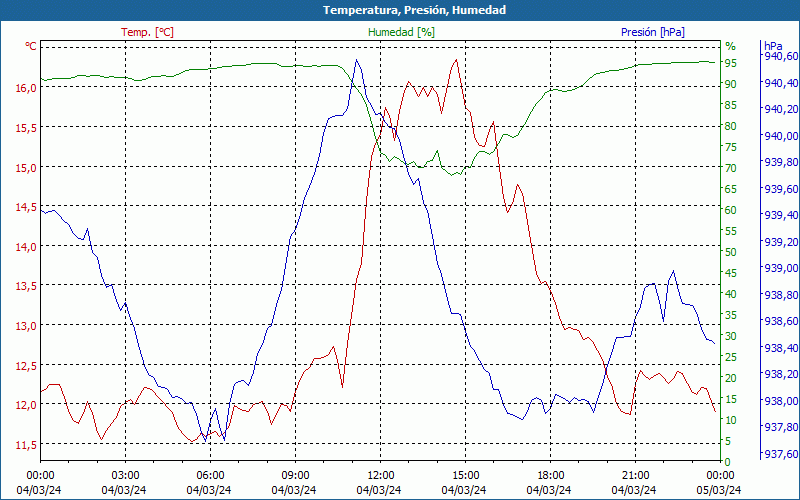Select the blue Presión [hPa] legend label

coord(653,32)
